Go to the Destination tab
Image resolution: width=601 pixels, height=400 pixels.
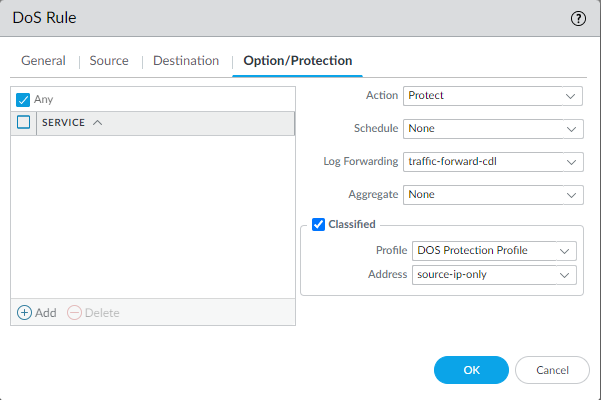[186, 61]
